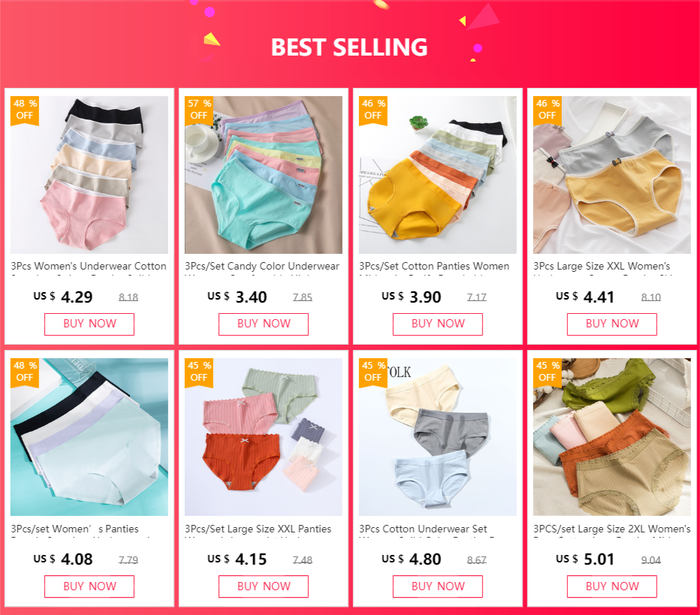Click BUY NOW for the $4.29 item

89,324
